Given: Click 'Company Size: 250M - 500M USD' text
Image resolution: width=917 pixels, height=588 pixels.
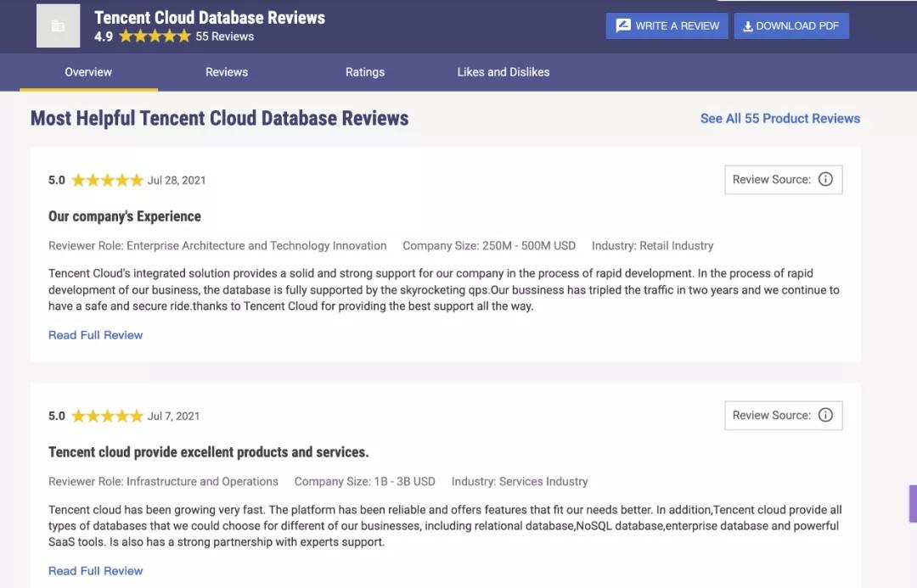Looking at the screenshot, I should pos(489,245).
